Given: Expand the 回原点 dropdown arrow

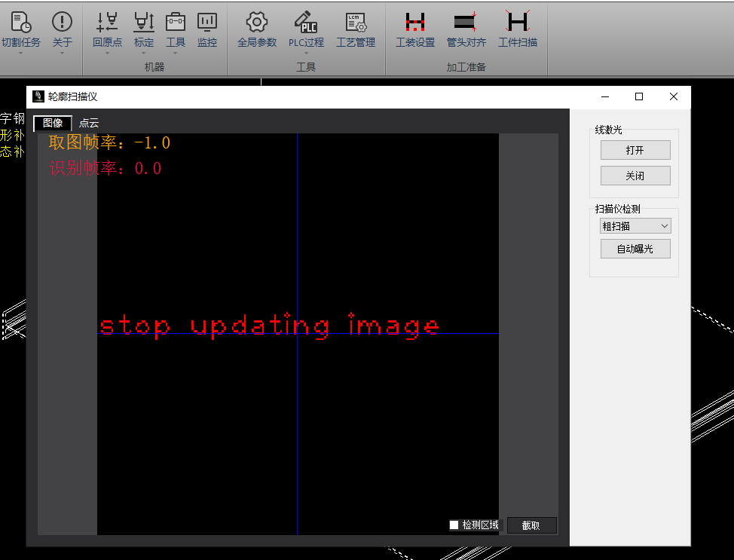Looking at the screenshot, I should click(x=107, y=54).
